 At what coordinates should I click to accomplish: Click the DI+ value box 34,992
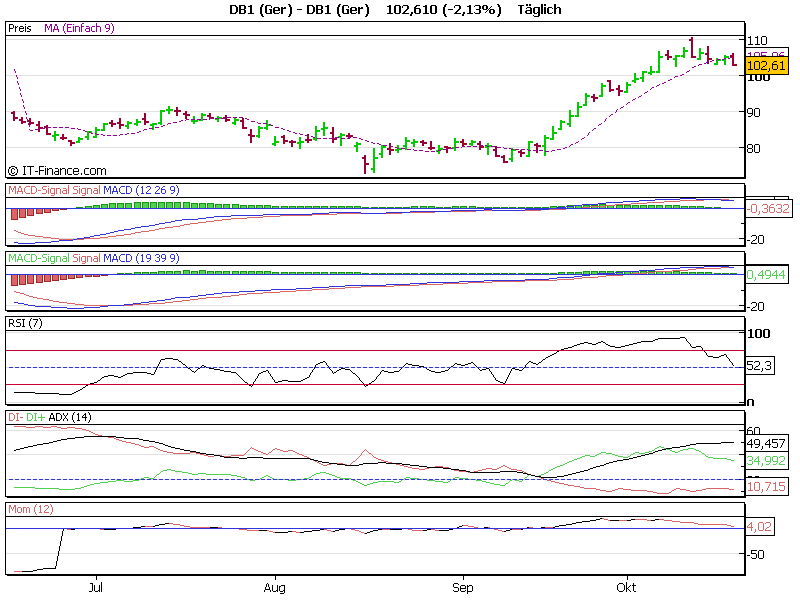766,461
